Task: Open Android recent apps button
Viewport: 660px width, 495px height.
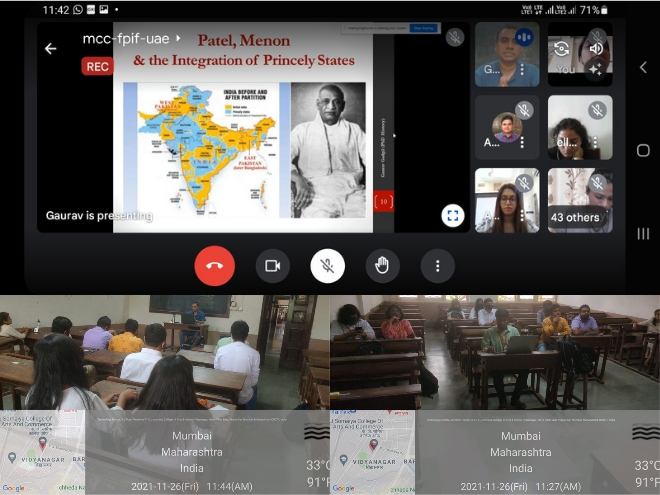Action: pos(643,233)
